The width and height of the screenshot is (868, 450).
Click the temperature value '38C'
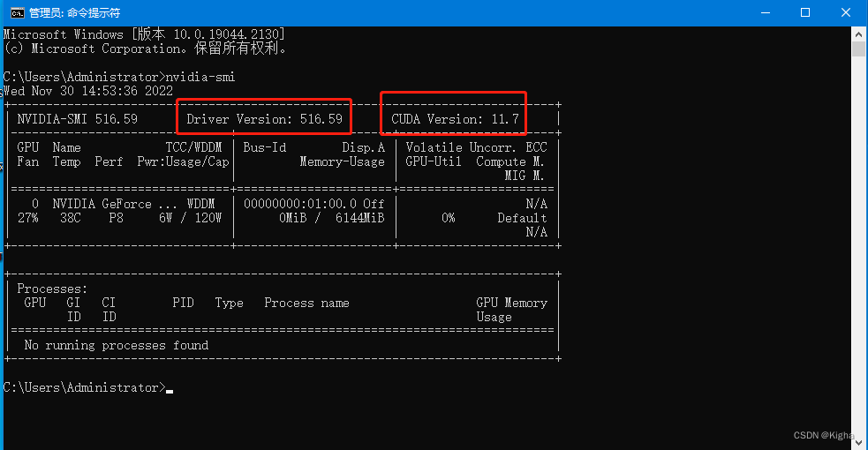(x=71, y=218)
